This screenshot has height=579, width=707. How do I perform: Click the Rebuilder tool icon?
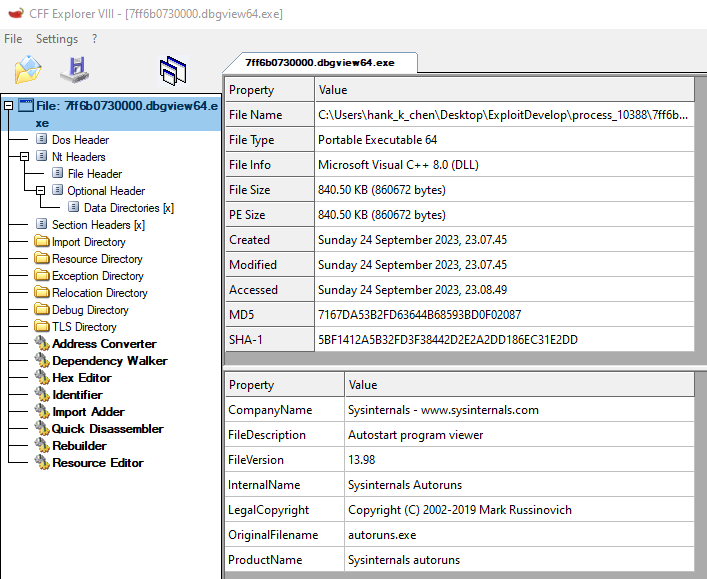(42, 445)
